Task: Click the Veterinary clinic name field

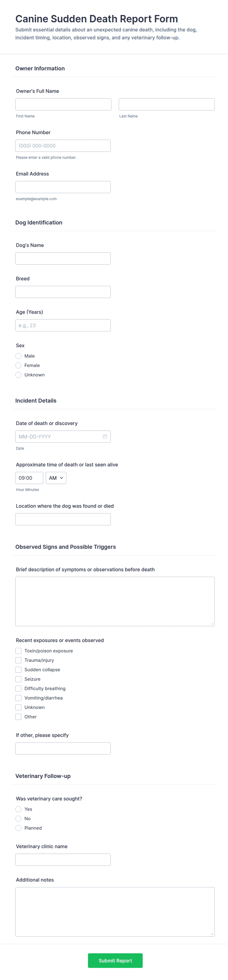Action: (x=63, y=859)
